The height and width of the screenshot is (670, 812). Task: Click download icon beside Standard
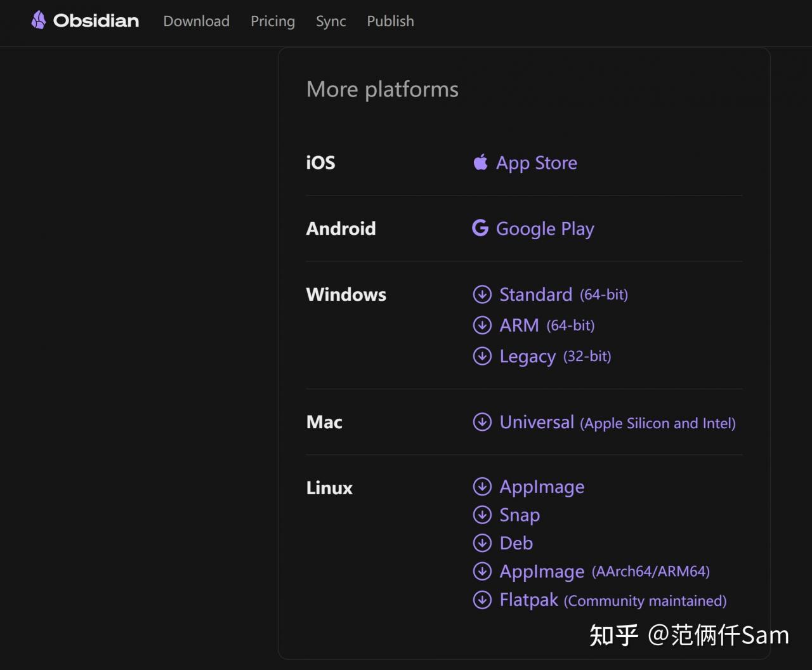click(x=482, y=294)
